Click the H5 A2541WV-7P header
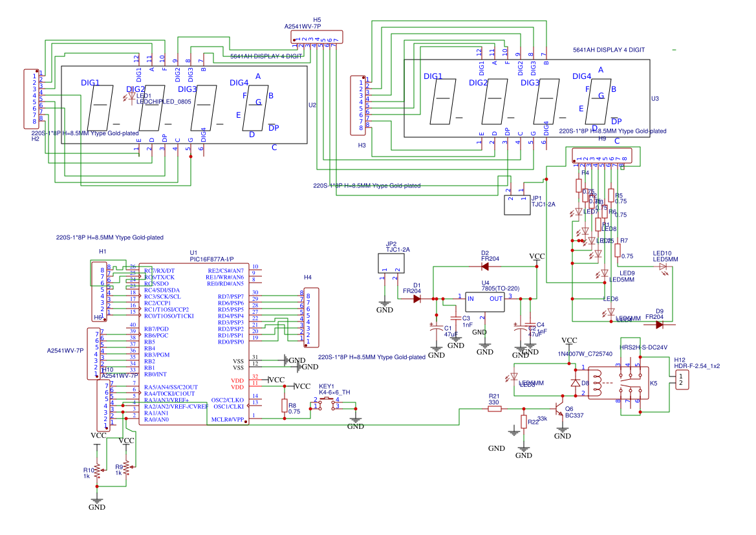The width and height of the screenshot is (756, 535). click(317, 37)
